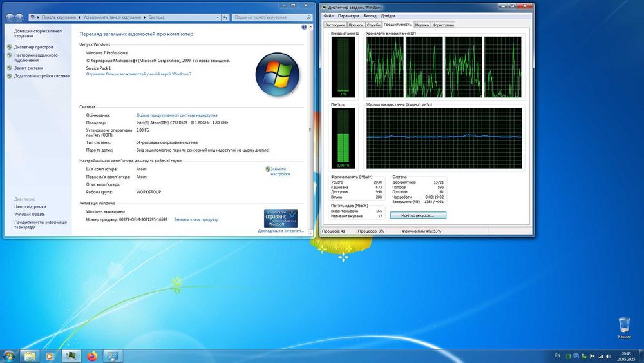
Task: Click the magnifier in control panel search box
Action: click(308, 17)
